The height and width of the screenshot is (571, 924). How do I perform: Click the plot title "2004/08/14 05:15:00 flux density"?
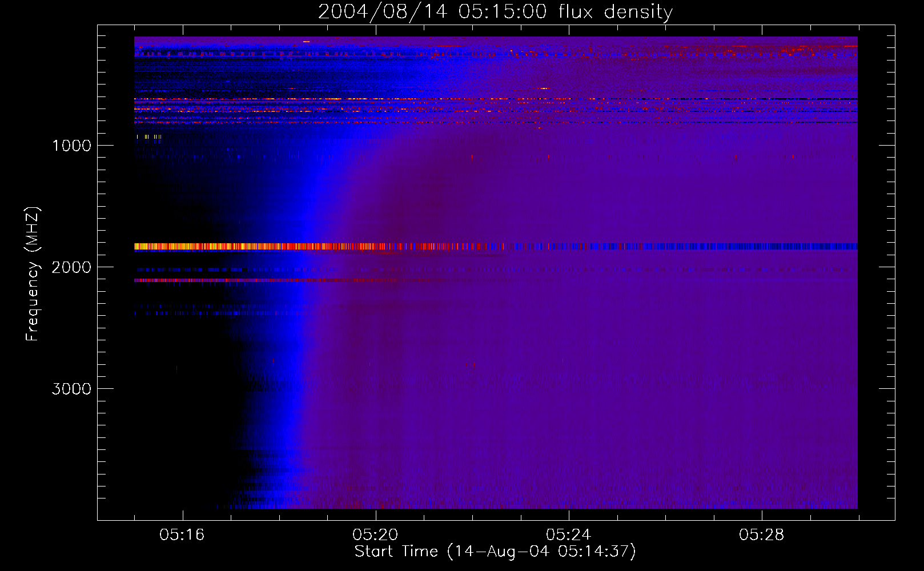[x=495, y=11]
